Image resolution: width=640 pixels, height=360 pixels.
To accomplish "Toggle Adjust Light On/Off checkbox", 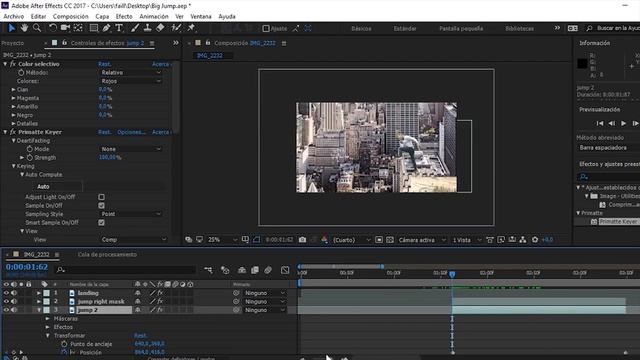I will pos(101,197).
